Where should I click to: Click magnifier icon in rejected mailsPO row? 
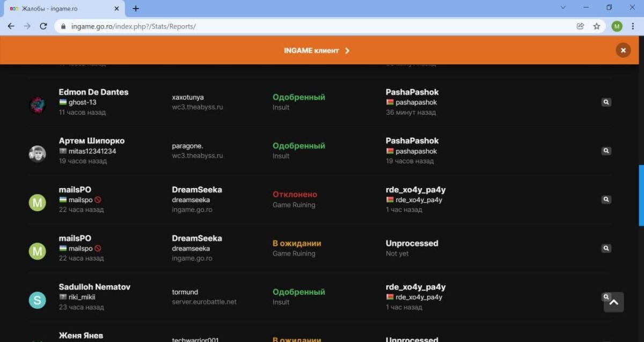pos(606,199)
